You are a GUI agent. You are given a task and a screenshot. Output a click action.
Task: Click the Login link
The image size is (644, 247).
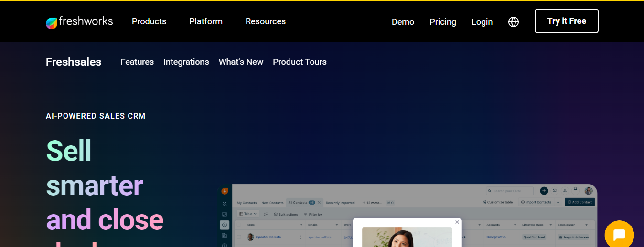point(482,22)
